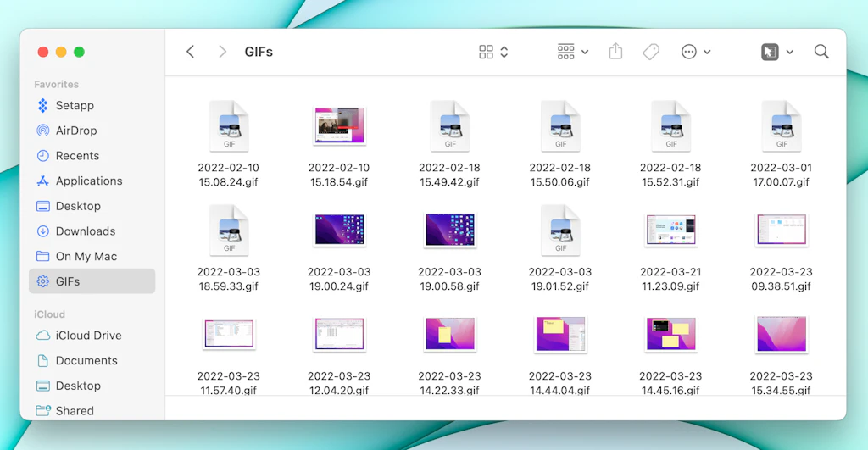Open the More actions ellipsis icon

pyautogui.click(x=688, y=52)
